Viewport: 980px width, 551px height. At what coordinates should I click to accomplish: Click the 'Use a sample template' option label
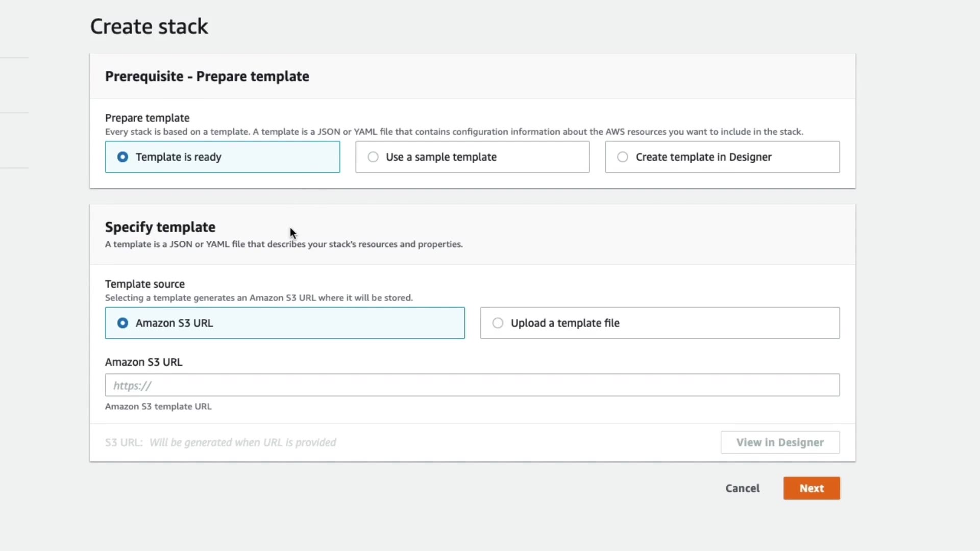(441, 157)
